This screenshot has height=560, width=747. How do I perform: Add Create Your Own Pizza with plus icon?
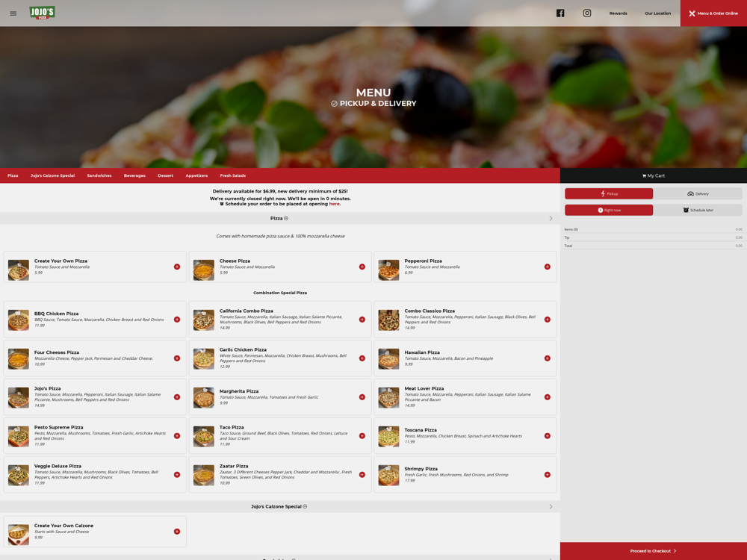point(177,267)
